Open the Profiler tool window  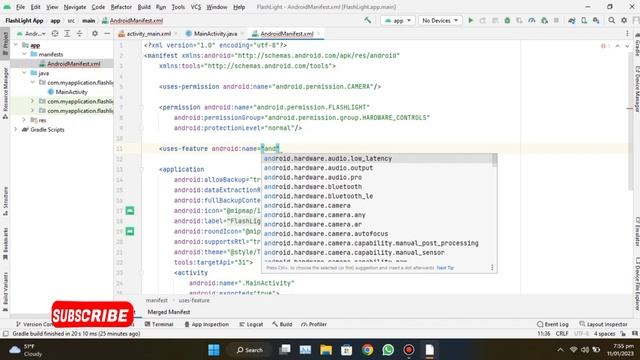click(314, 324)
